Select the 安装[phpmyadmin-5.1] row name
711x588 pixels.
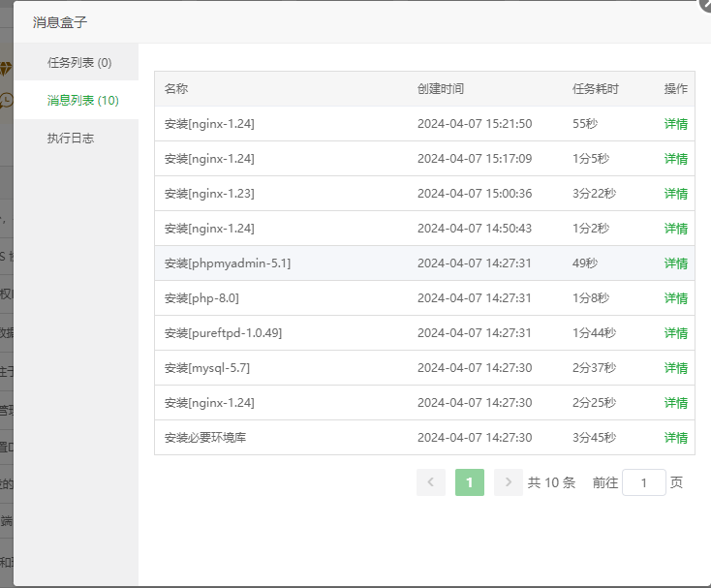(228, 263)
